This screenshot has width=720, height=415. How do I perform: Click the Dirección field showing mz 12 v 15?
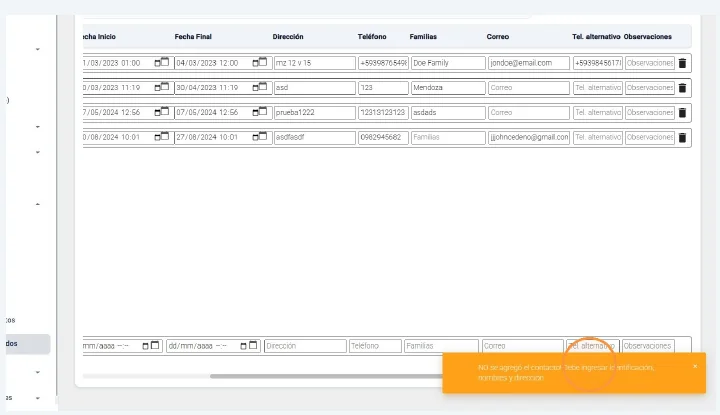pos(315,63)
